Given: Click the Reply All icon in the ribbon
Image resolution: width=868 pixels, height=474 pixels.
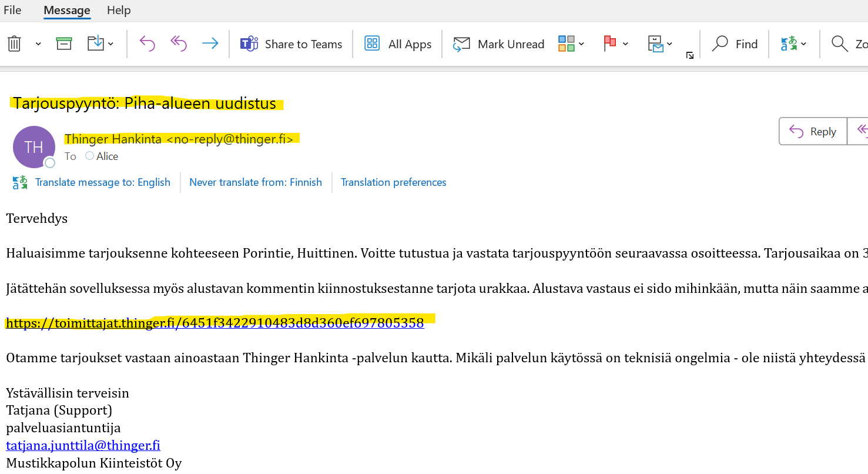Looking at the screenshot, I should (x=178, y=44).
